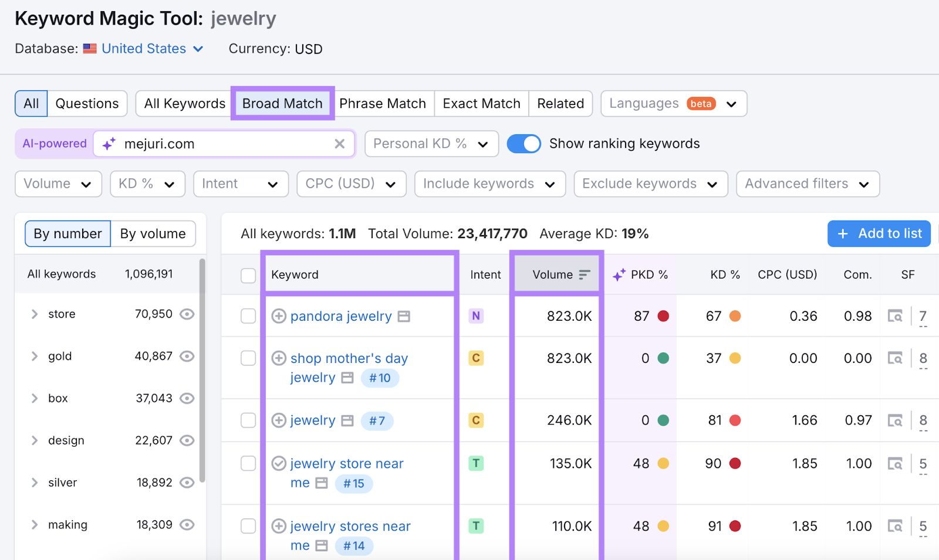939x560 pixels.
Task: Open the Languages beta dropdown
Action: pos(673,103)
